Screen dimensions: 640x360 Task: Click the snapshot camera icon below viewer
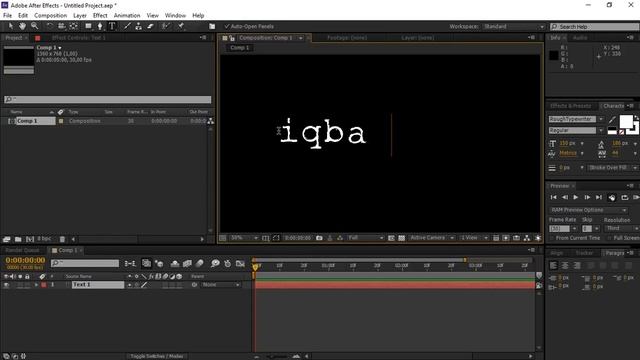[x=319, y=238]
